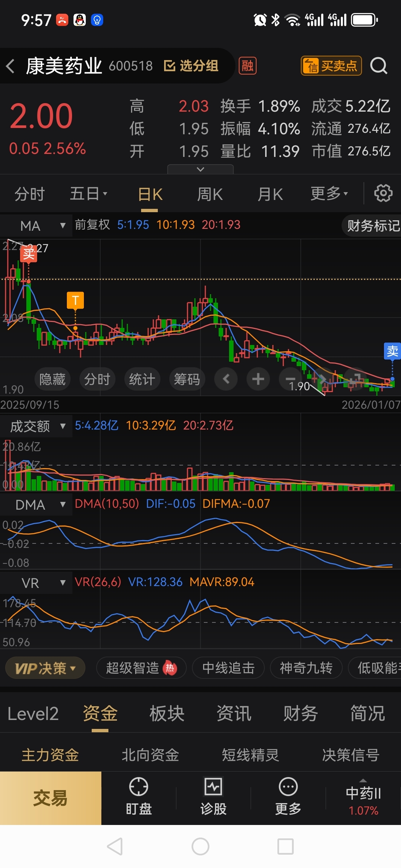Select 主力资金 sub-tab

pos(50,755)
